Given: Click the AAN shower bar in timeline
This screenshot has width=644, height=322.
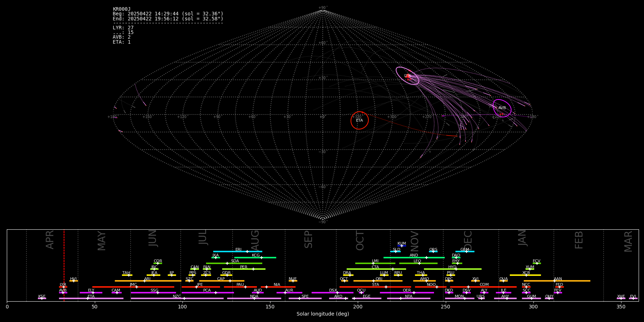Looking at the screenshot, I should click(557, 281).
